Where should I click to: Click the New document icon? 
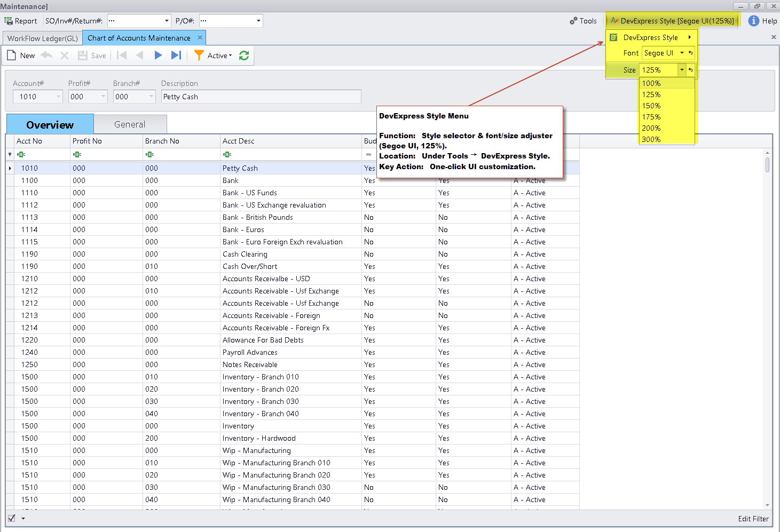click(12, 55)
